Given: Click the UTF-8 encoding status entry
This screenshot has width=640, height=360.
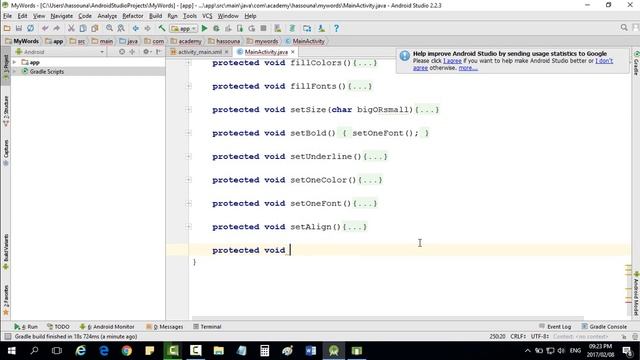Looking at the screenshot, I should click(x=540, y=336).
